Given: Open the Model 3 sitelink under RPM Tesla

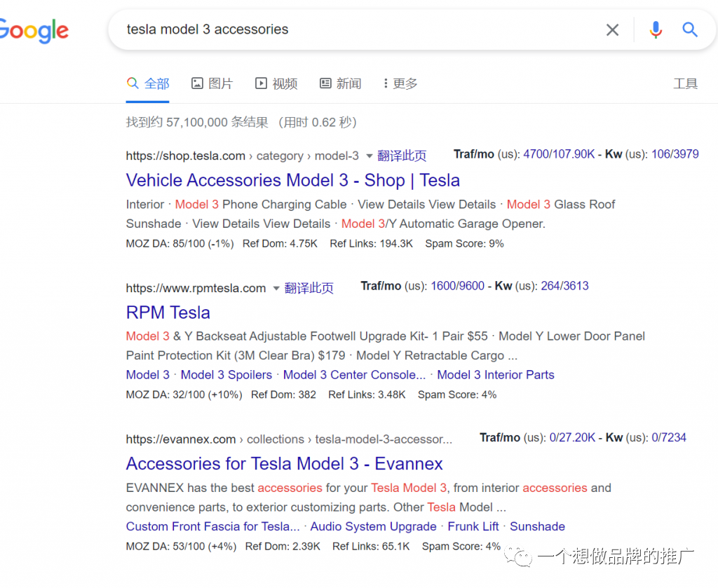Looking at the screenshot, I should [147, 375].
